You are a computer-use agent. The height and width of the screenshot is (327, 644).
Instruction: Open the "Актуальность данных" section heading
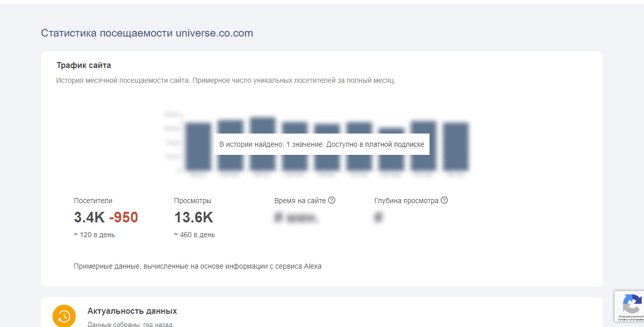(132, 311)
